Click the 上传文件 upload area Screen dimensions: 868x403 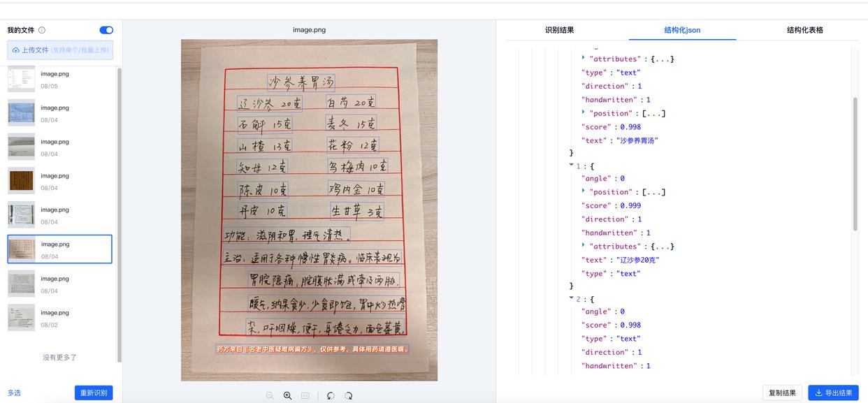pyautogui.click(x=60, y=50)
